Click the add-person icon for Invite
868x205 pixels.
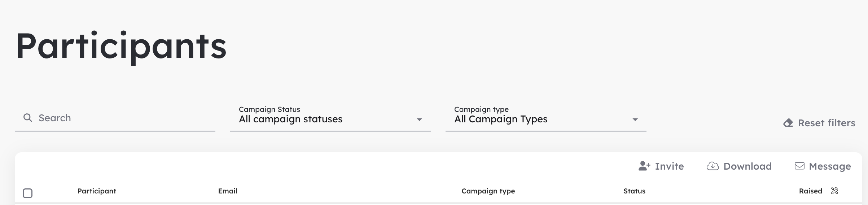(x=644, y=166)
